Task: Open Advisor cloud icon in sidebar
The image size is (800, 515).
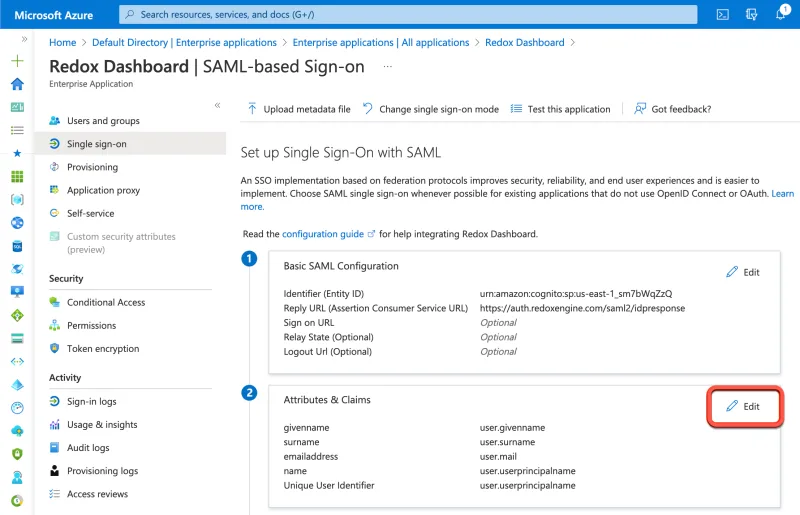Action: click(17, 431)
